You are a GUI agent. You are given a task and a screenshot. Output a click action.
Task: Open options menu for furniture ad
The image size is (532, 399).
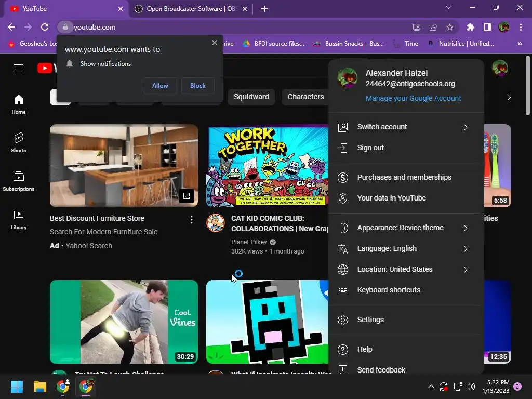coord(192,220)
